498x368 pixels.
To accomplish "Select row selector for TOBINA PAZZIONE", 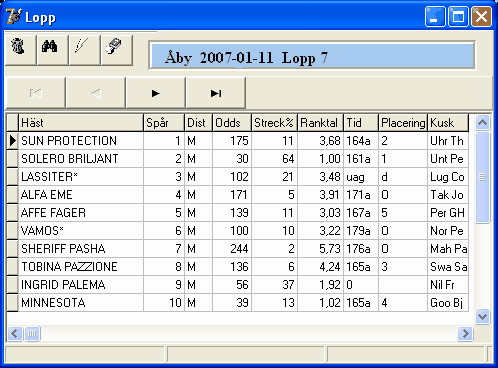I will (13, 267).
